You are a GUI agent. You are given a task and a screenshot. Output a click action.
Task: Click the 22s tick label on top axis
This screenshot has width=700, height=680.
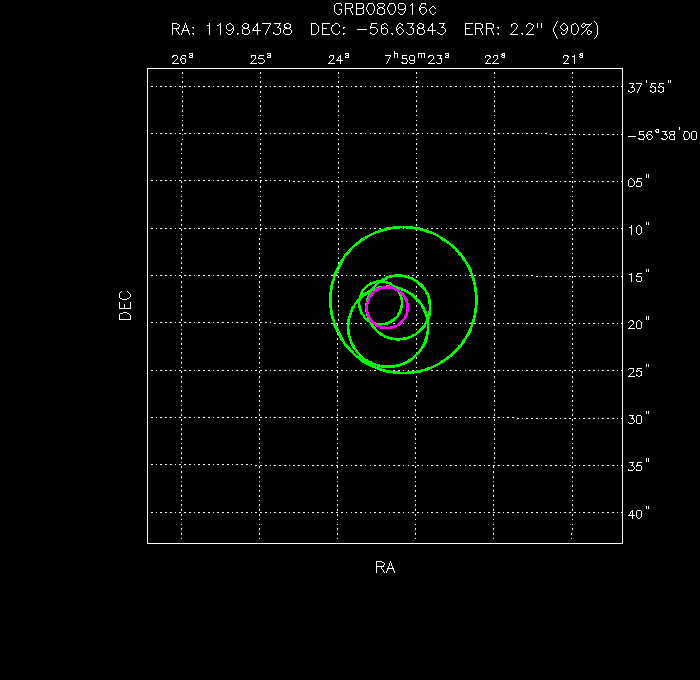tap(495, 59)
